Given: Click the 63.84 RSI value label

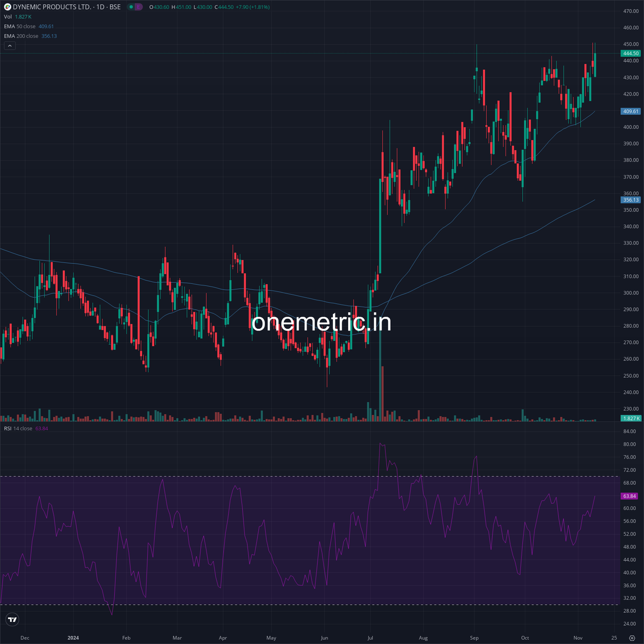Looking at the screenshot, I should pos(631,496).
